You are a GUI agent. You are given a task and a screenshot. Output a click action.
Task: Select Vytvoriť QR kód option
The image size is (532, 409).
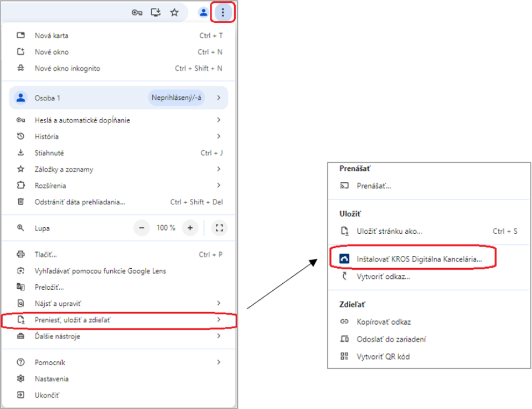point(383,357)
